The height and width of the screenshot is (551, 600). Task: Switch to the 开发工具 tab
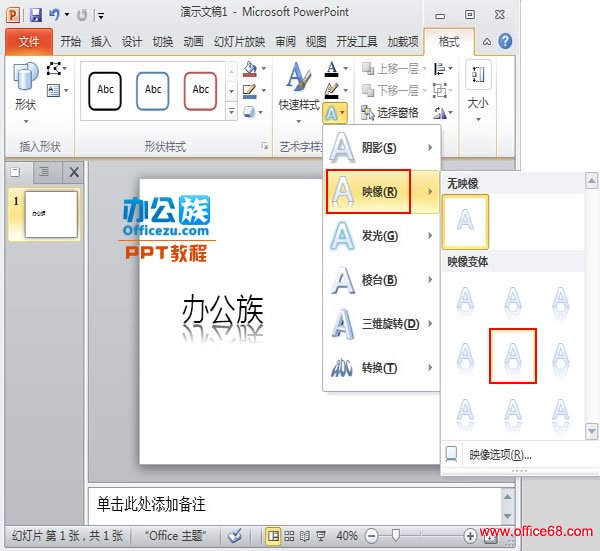click(x=357, y=41)
